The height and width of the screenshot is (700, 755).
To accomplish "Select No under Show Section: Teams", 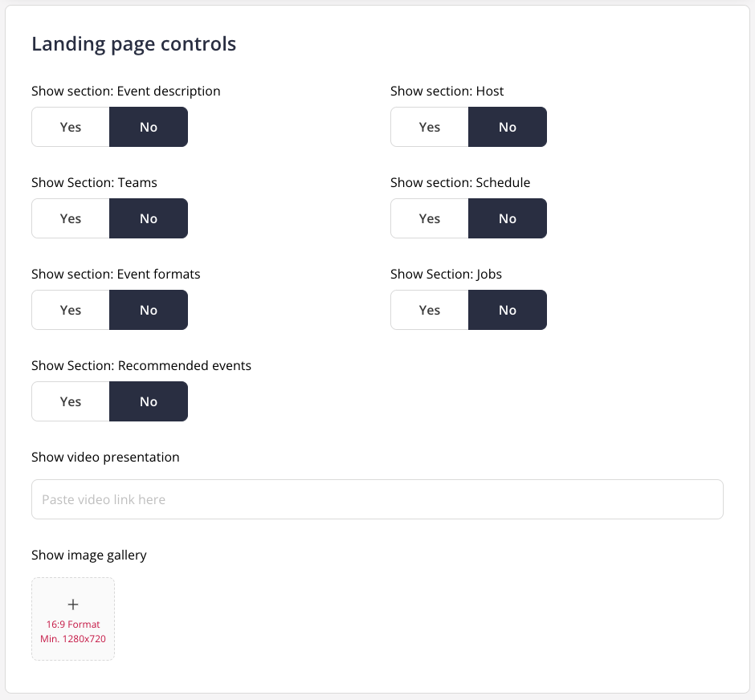I will tap(149, 218).
